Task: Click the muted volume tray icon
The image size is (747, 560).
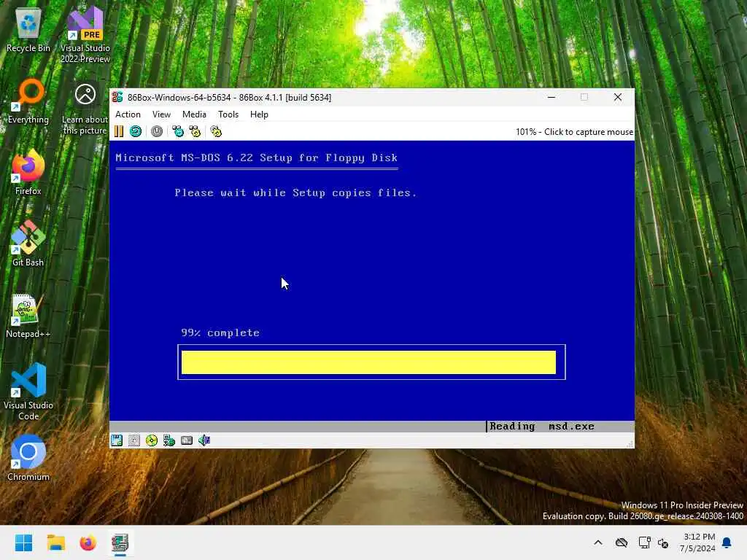Action: 663,542
